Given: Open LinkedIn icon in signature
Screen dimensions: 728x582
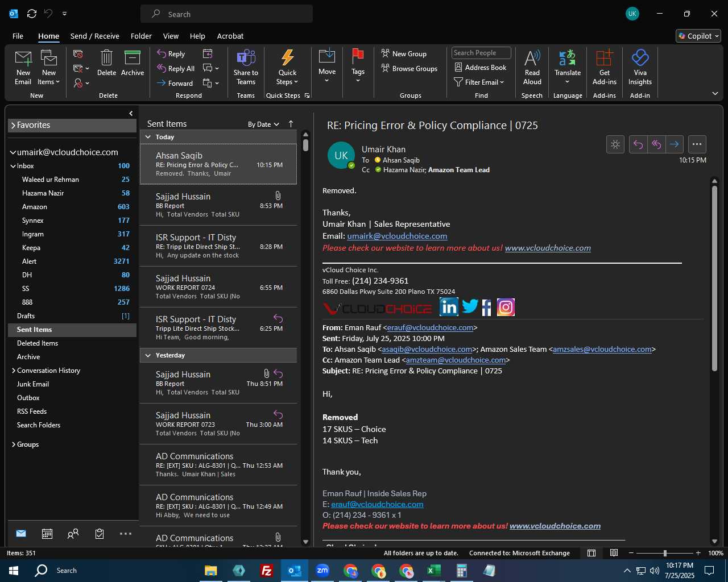Looking at the screenshot, I should [449, 307].
